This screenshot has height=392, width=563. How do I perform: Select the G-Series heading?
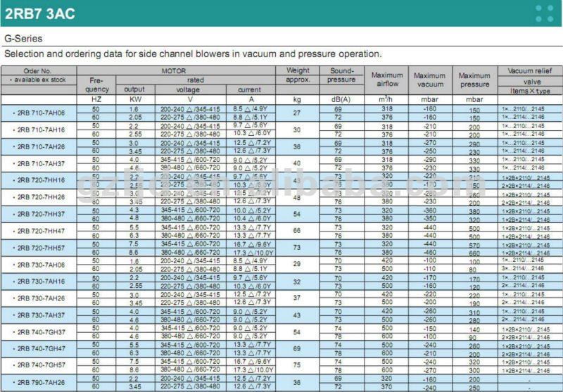(23, 39)
